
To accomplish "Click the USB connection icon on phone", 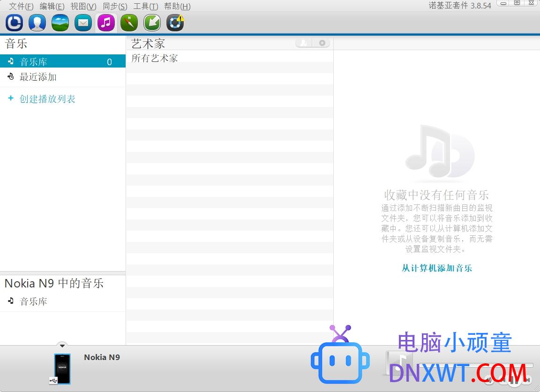I will (x=53, y=380).
